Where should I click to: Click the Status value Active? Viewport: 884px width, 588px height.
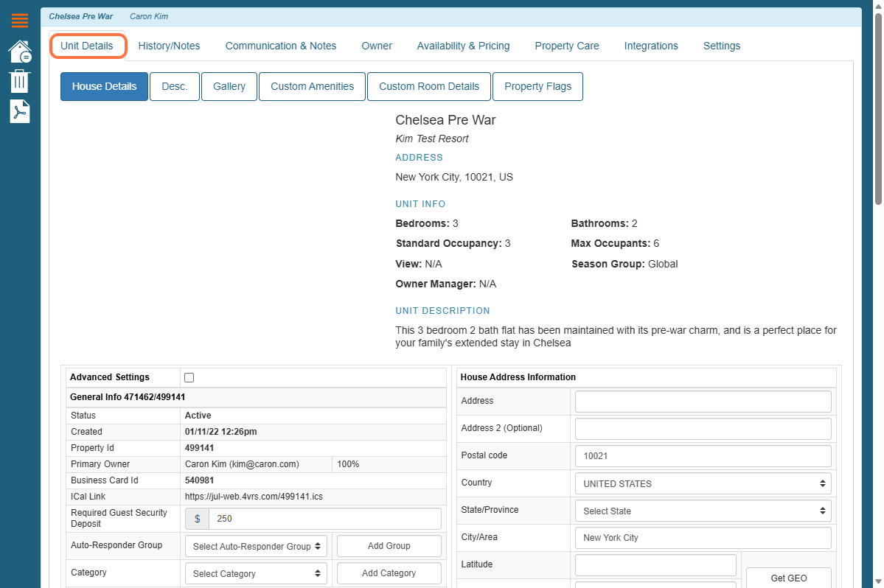198,416
